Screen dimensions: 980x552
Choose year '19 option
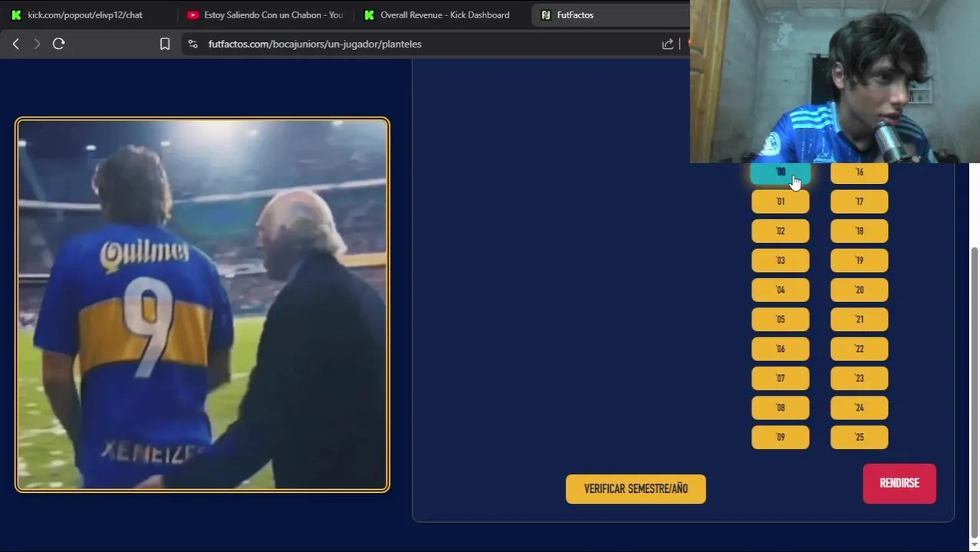tap(859, 261)
